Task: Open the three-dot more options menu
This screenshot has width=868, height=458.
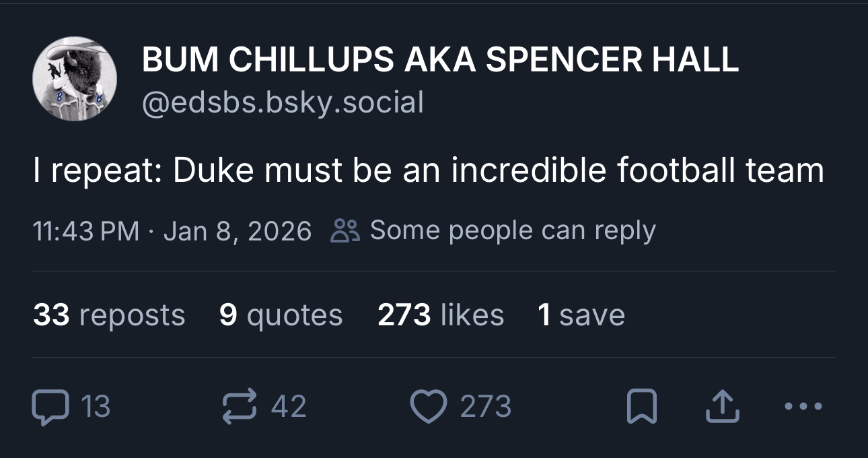Action: [803, 407]
